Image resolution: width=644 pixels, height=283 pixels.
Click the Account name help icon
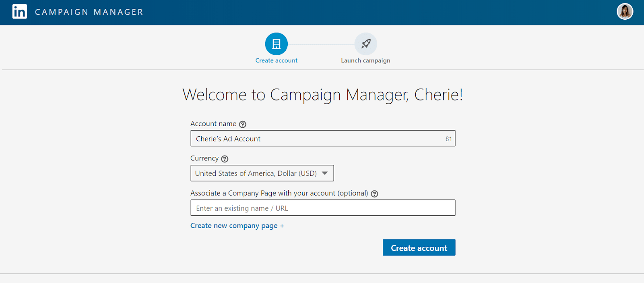pos(243,124)
